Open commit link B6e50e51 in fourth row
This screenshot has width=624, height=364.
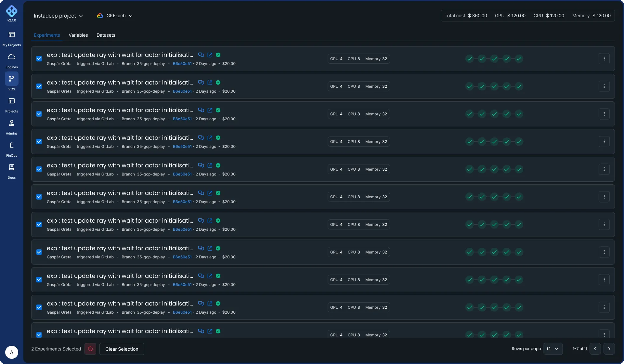point(182,147)
